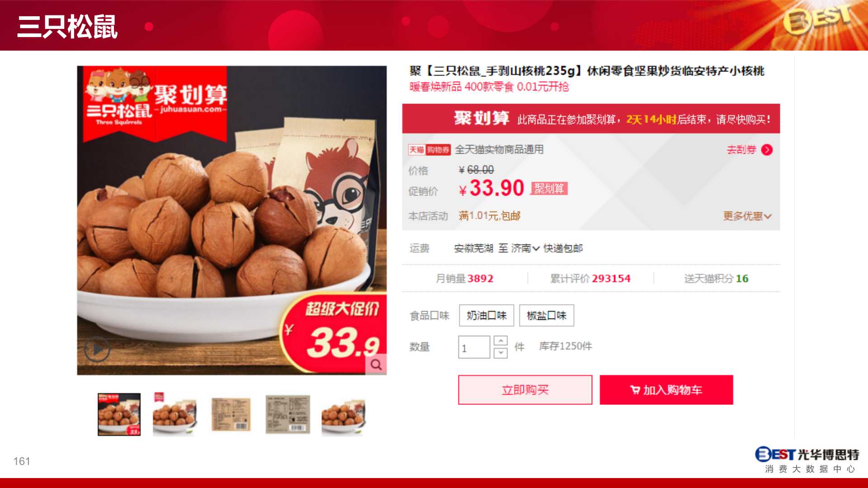Open the 济南 shipping destination dropdown
This screenshot has width=868, height=488.
point(525,248)
